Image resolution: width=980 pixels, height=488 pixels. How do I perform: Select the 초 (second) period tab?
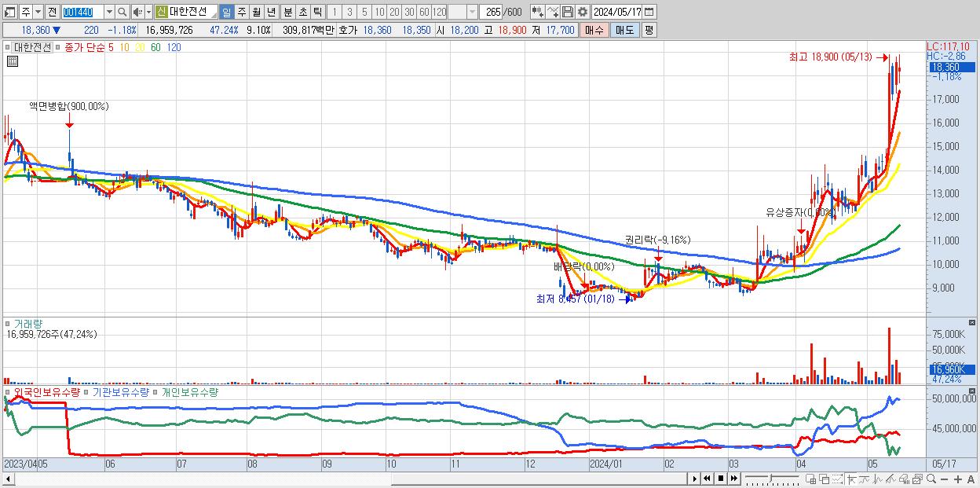click(303, 12)
